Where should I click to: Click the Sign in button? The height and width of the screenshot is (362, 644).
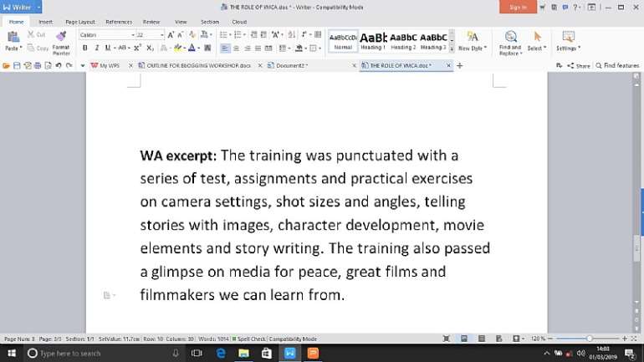518,7
